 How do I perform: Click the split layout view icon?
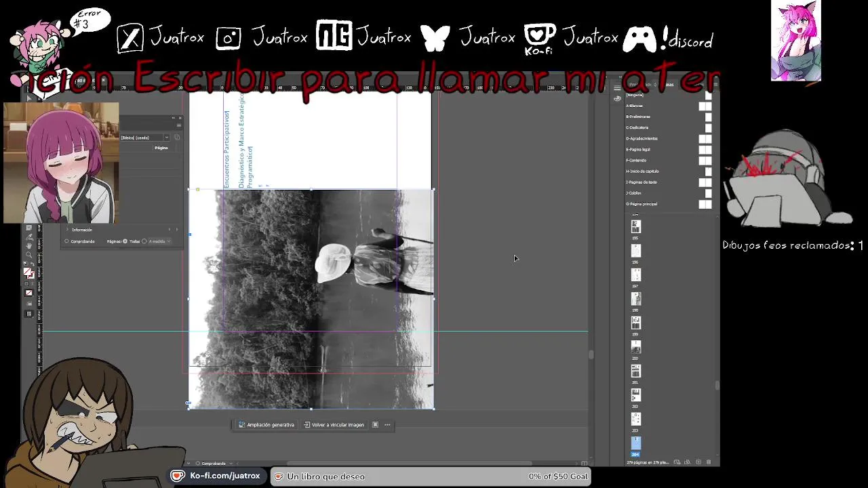(x=585, y=463)
